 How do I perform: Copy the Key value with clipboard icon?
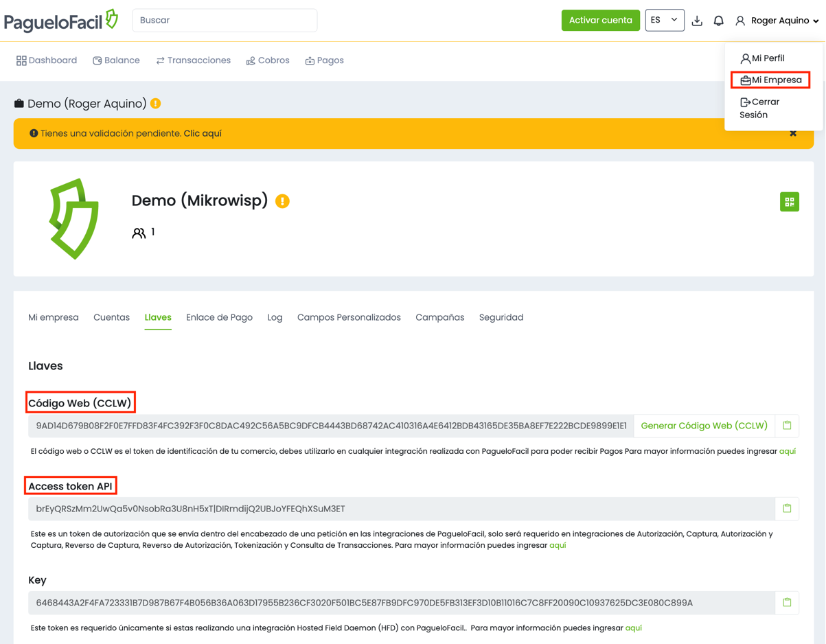(x=787, y=603)
